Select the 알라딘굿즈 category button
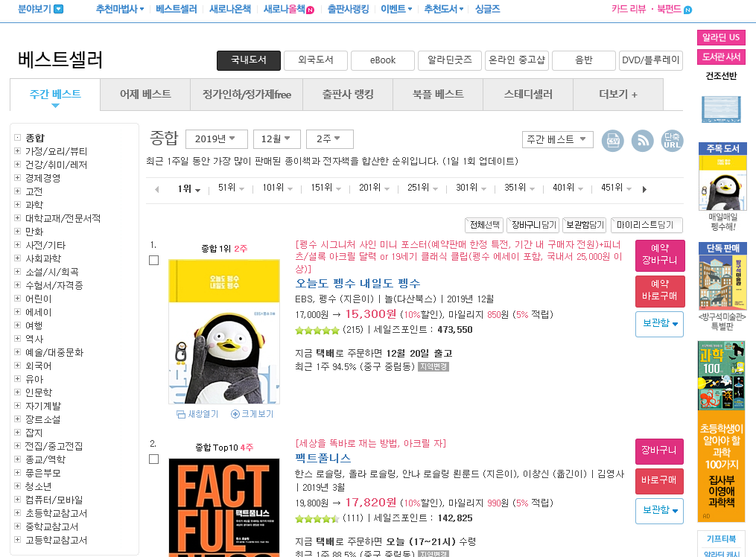 pyautogui.click(x=450, y=60)
